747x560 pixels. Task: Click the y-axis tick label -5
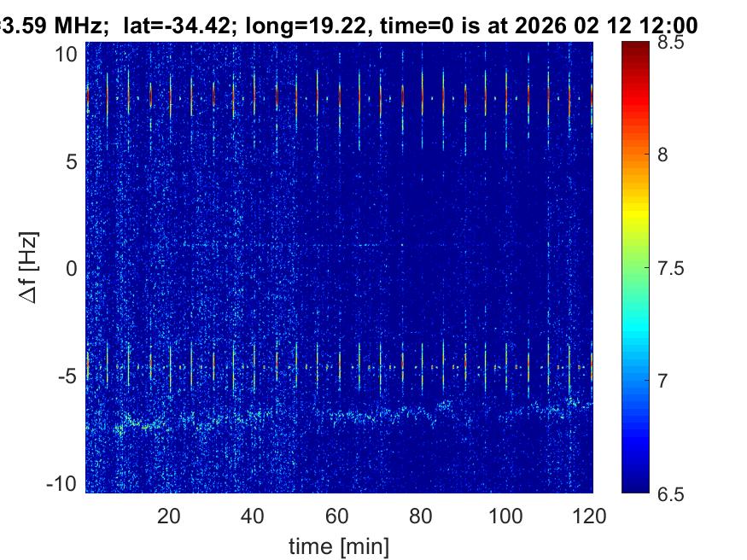(68, 376)
